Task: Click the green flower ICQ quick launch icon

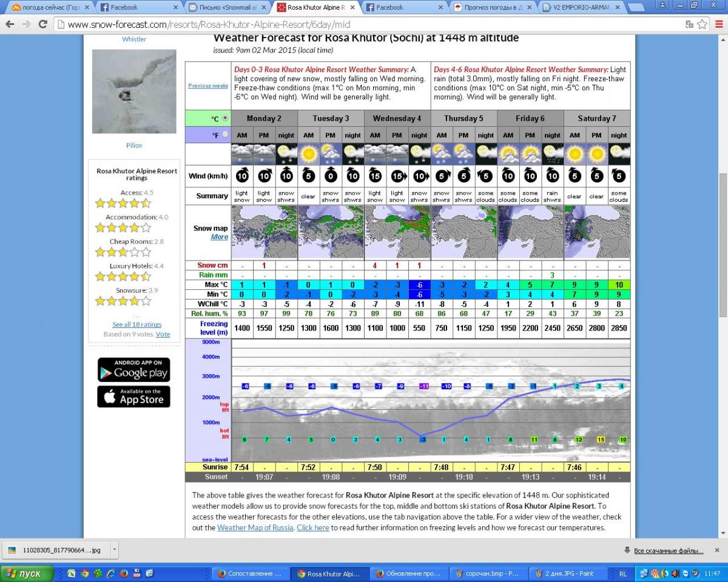Action: 98,573
